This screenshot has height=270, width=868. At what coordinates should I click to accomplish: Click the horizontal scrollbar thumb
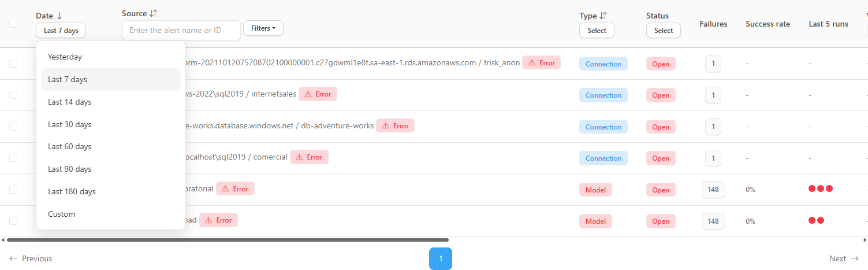(x=228, y=239)
